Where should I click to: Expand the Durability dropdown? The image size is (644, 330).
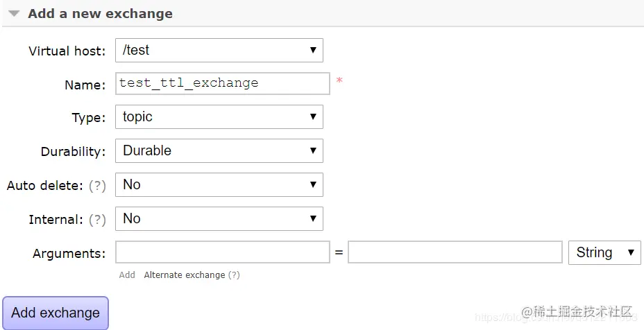pyautogui.click(x=219, y=150)
